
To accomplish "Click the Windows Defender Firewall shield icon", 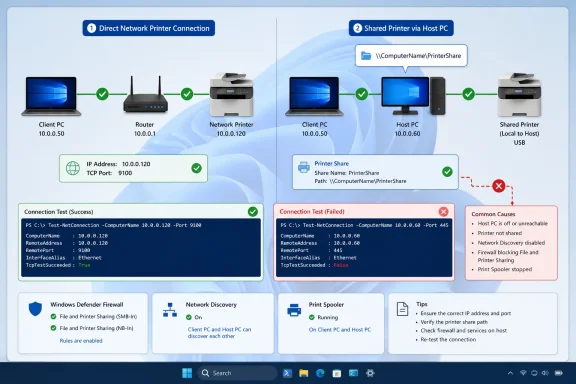I will pyautogui.click(x=35, y=309).
